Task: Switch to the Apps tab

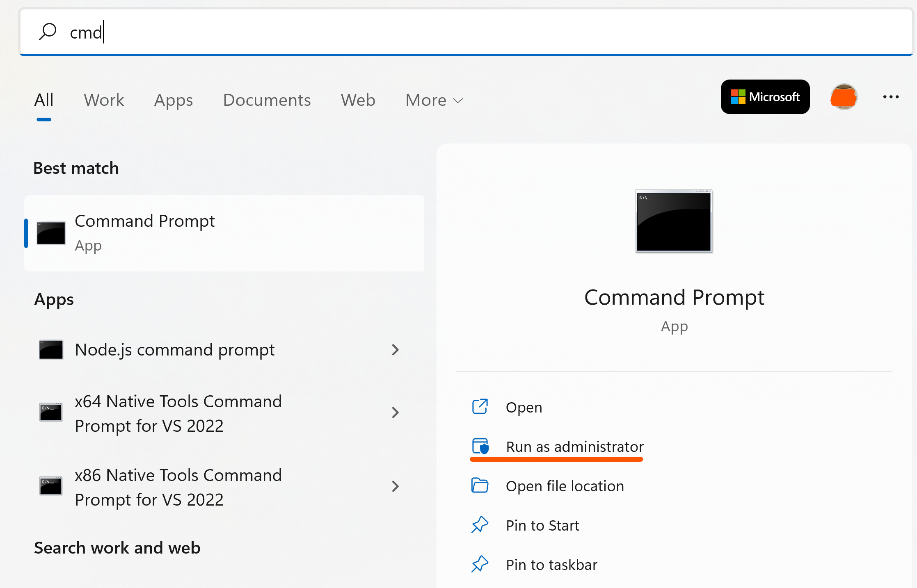Action: point(174,100)
